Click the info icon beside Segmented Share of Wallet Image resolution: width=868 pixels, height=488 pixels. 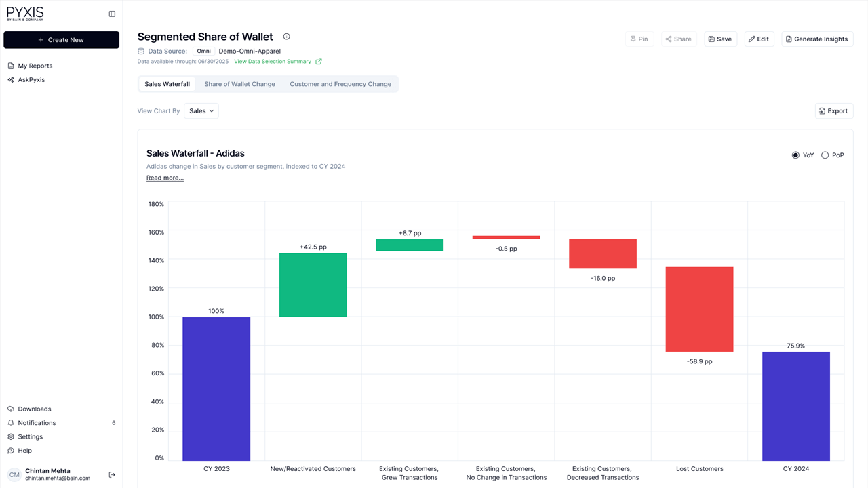point(286,36)
